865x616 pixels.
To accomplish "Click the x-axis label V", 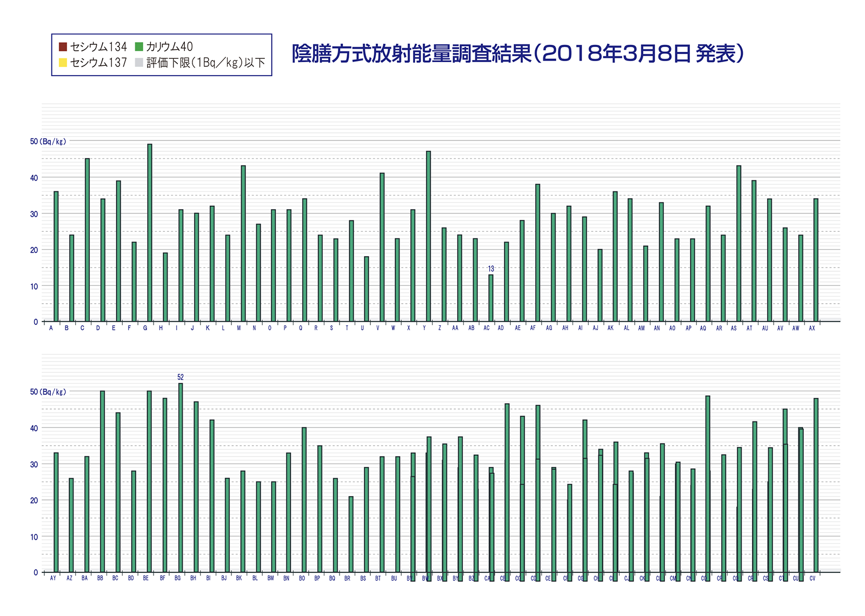I will click(378, 328).
